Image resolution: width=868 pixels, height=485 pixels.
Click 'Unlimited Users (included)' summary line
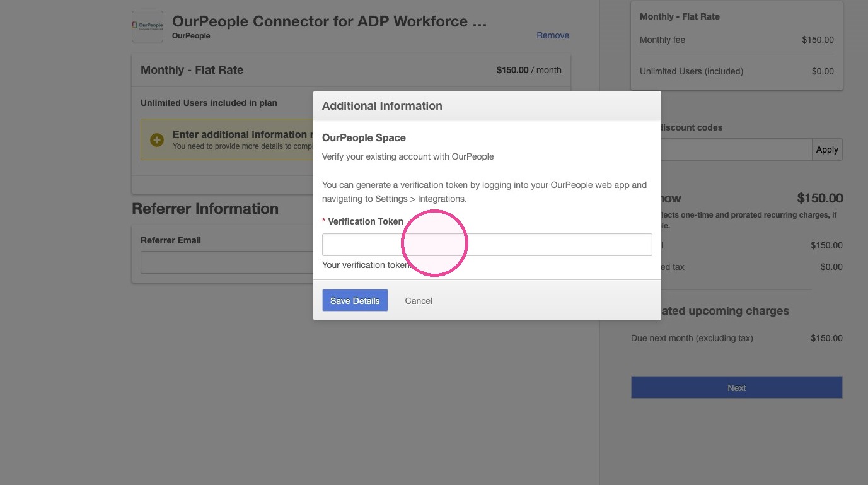tap(692, 71)
